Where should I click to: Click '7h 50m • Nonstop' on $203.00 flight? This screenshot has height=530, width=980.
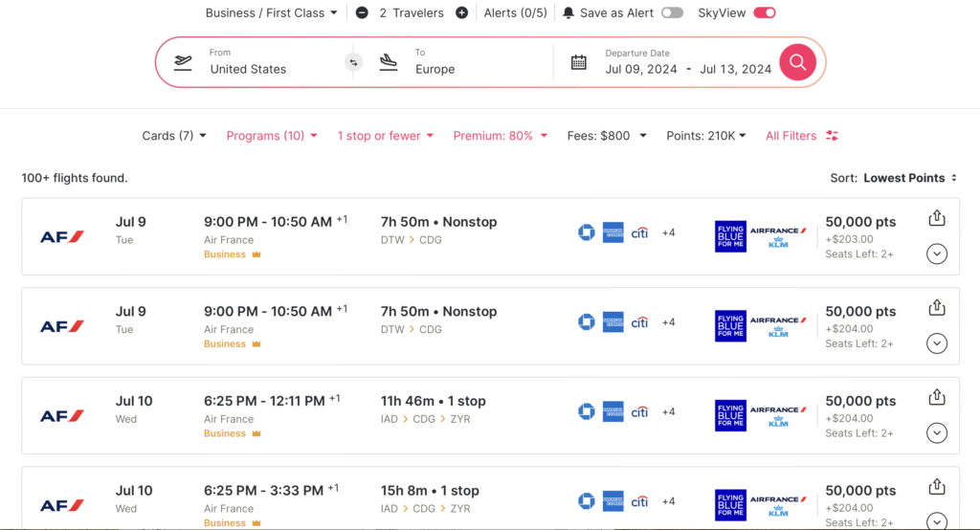click(438, 222)
